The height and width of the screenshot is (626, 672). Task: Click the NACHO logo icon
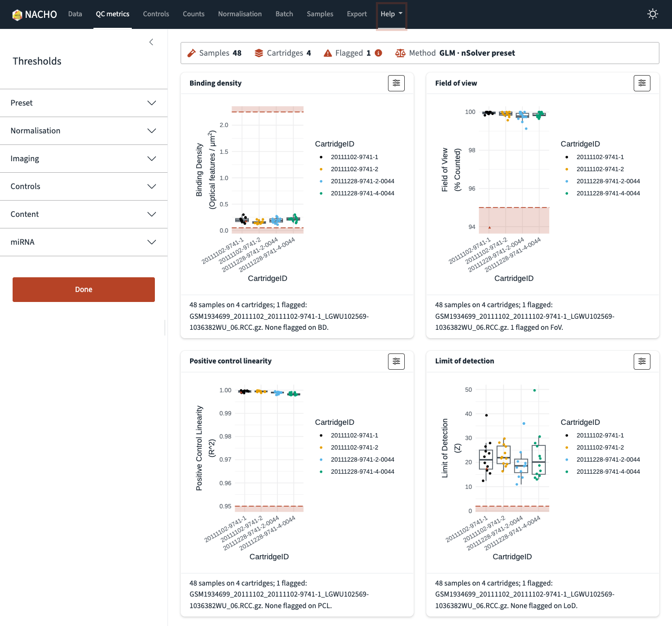point(17,15)
